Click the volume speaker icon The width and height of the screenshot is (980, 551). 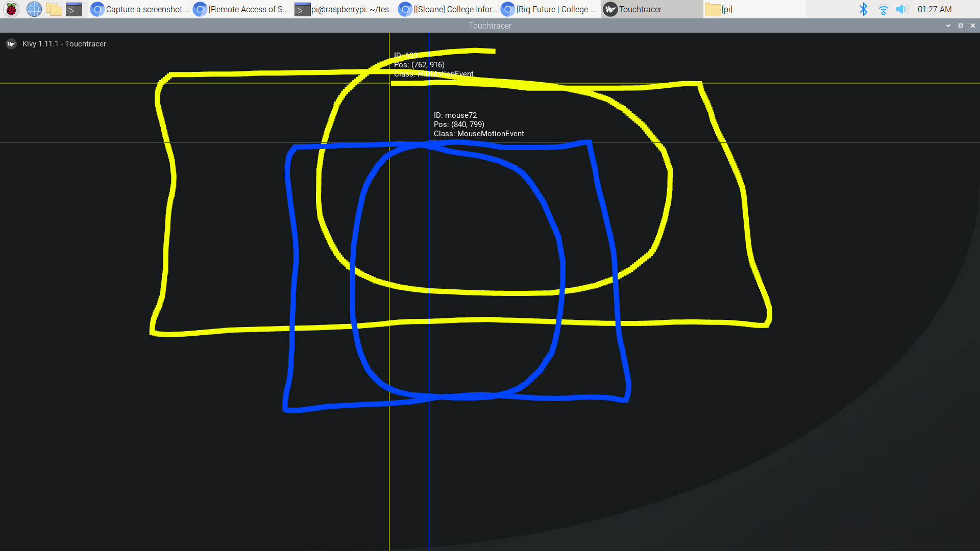point(902,9)
